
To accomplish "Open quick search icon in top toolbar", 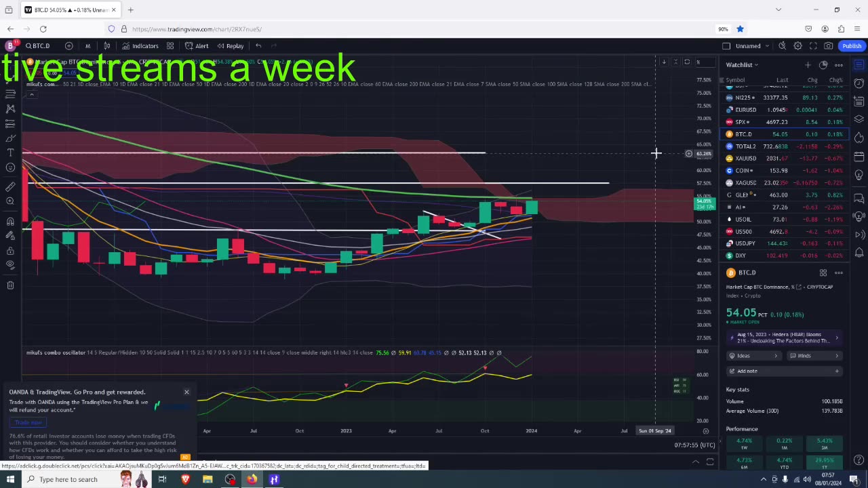I will 782,45.
